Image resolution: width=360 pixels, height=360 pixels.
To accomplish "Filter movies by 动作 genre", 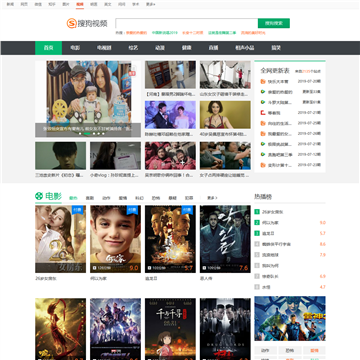I will pyautogui.click(x=106, y=198).
